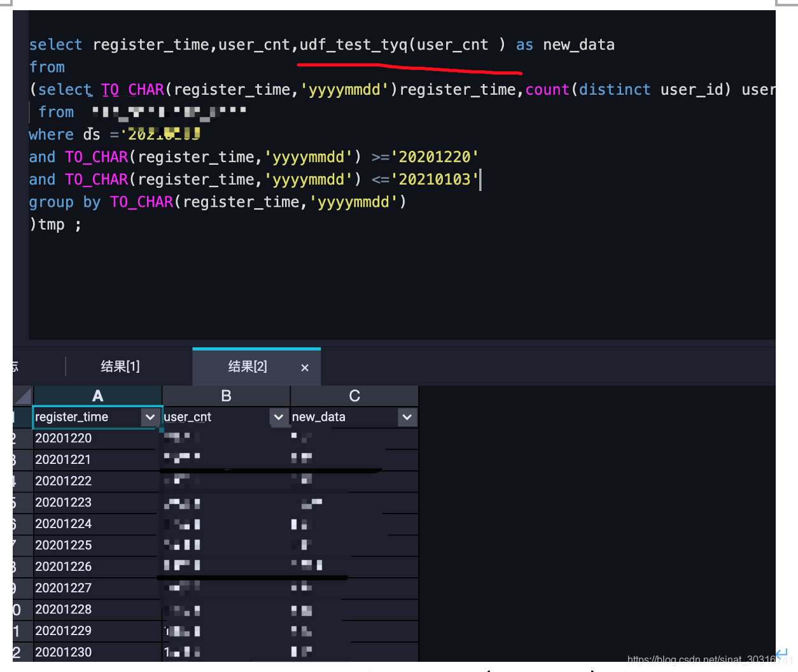Viewport: 798px width, 672px height.
Task: Select column C header
Action: click(x=354, y=396)
